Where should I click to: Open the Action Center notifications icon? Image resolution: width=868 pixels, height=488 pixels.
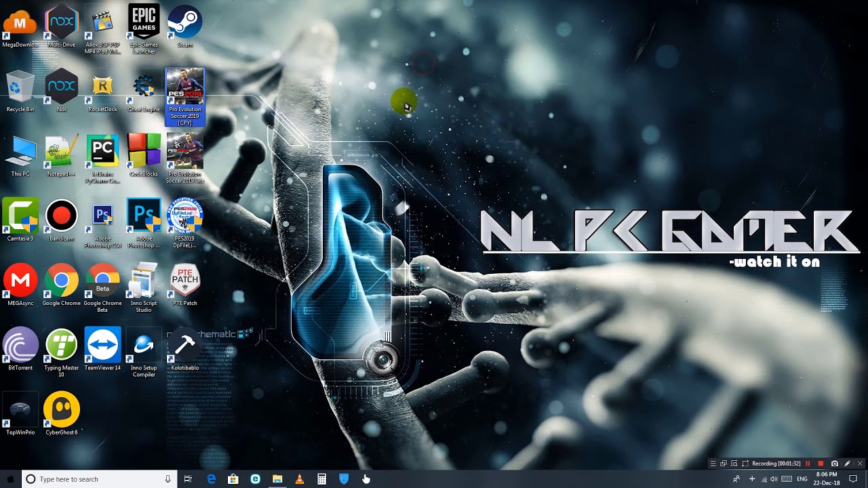pyautogui.click(x=853, y=479)
